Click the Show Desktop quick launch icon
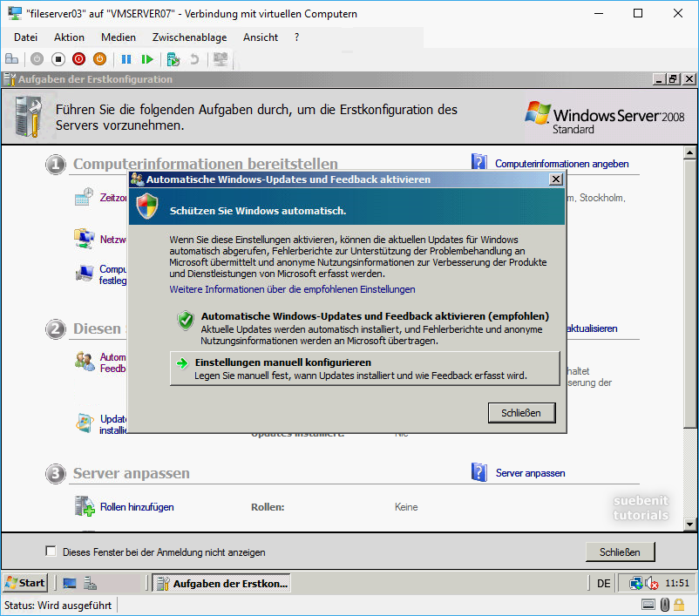 click(x=70, y=583)
